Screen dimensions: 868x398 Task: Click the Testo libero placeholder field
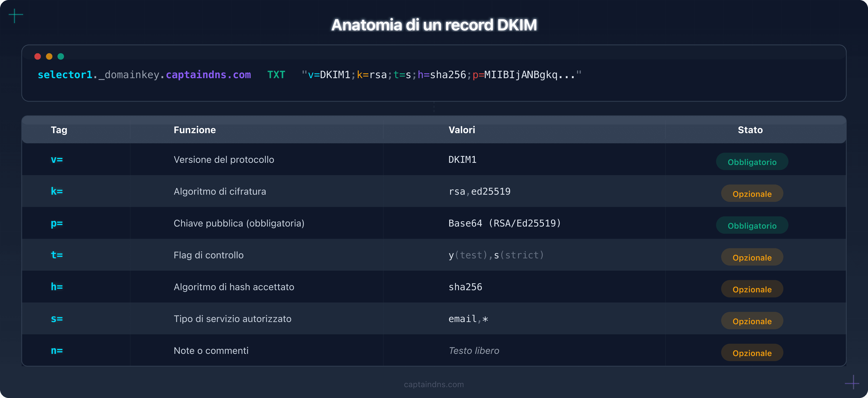474,350
